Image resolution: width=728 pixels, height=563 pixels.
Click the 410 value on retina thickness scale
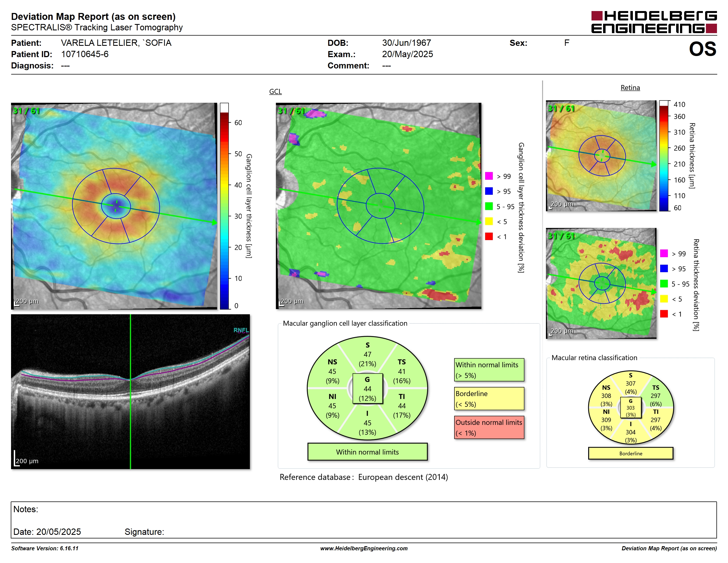tap(679, 104)
